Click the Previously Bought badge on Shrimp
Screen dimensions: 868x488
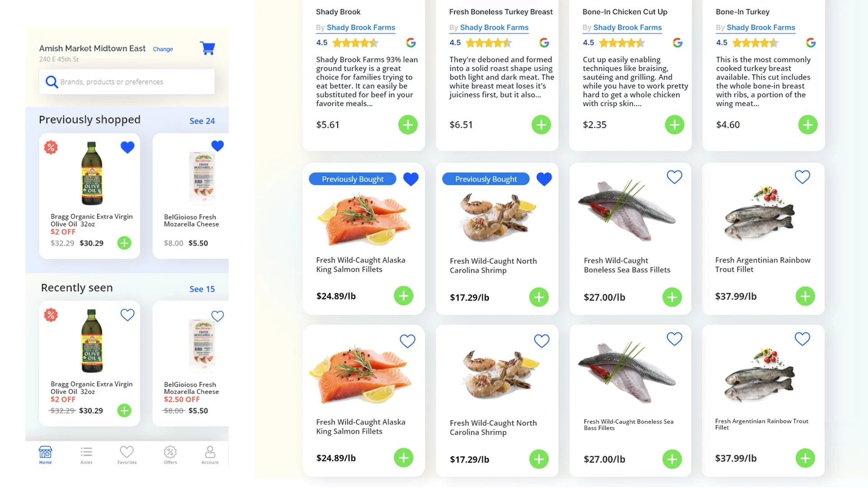(x=486, y=179)
